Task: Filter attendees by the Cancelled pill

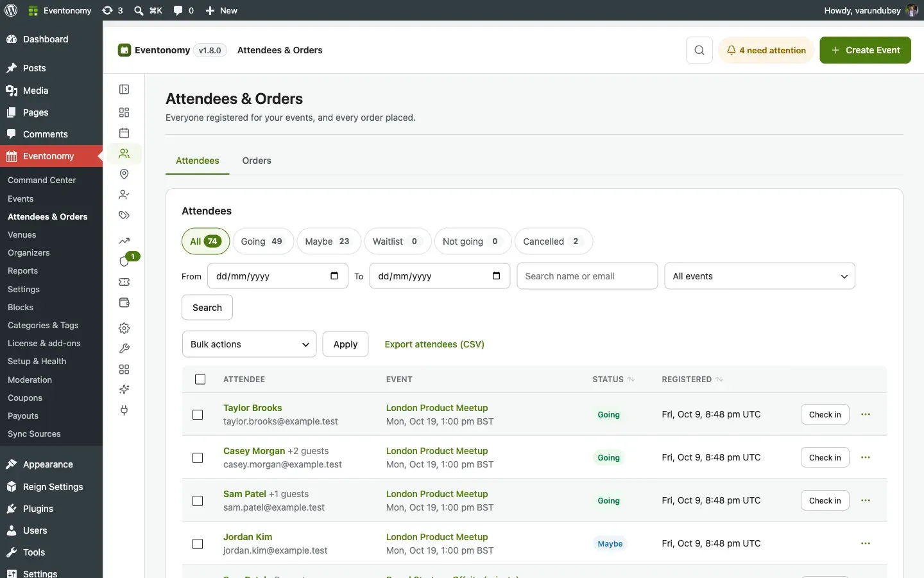Action: (554, 241)
